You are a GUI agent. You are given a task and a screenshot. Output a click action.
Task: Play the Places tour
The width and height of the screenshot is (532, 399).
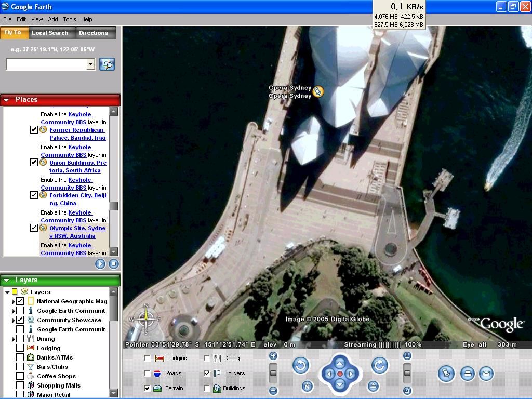(100, 264)
